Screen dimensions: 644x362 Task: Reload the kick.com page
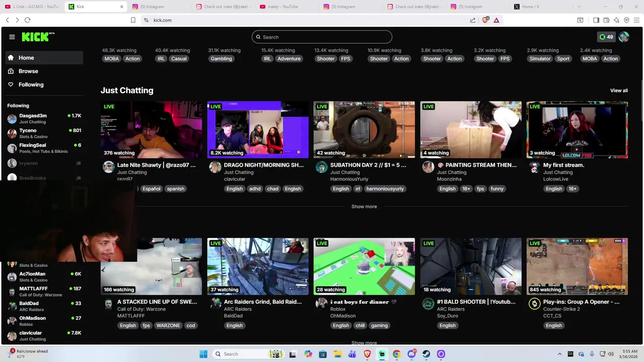pos(27,20)
